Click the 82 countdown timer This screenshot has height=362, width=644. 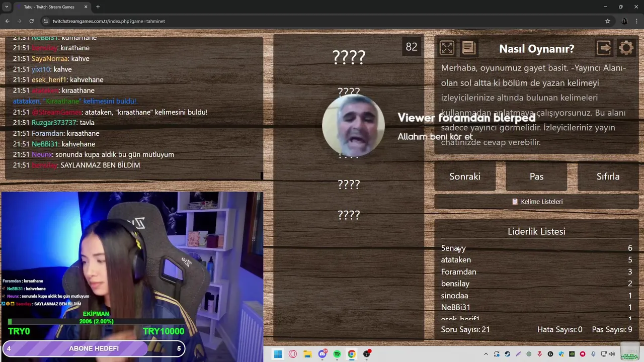[x=412, y=47]
